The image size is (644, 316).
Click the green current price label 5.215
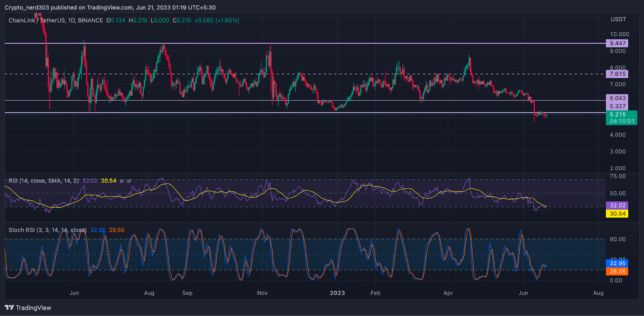tap(618, 114)
